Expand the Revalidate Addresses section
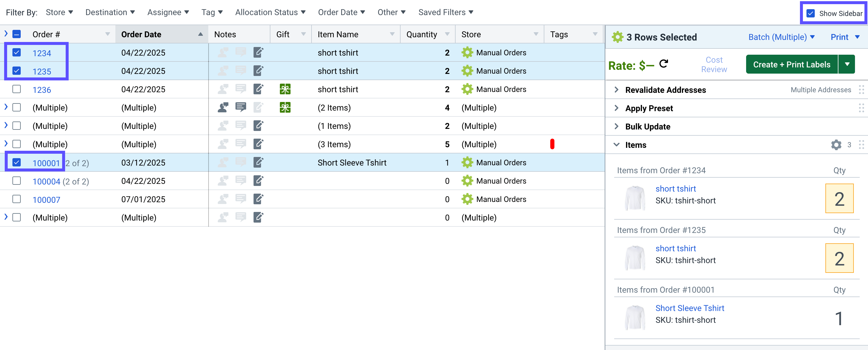 616,90
